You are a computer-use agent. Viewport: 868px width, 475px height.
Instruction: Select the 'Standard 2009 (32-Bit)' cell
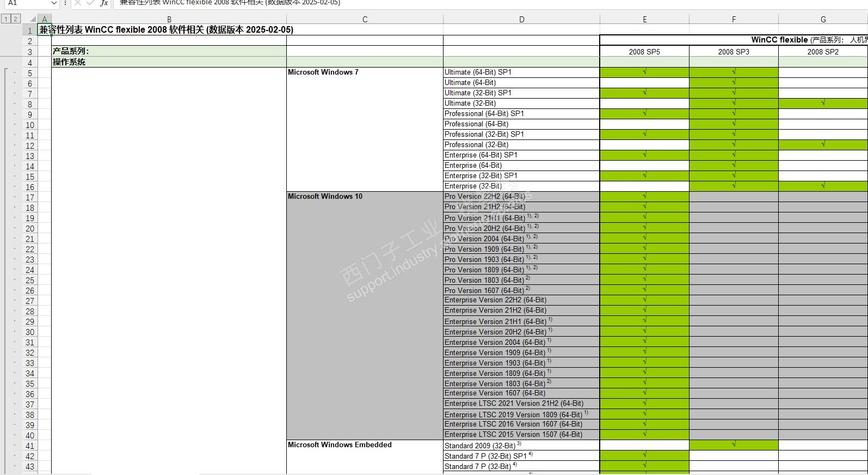click(521, 445)
